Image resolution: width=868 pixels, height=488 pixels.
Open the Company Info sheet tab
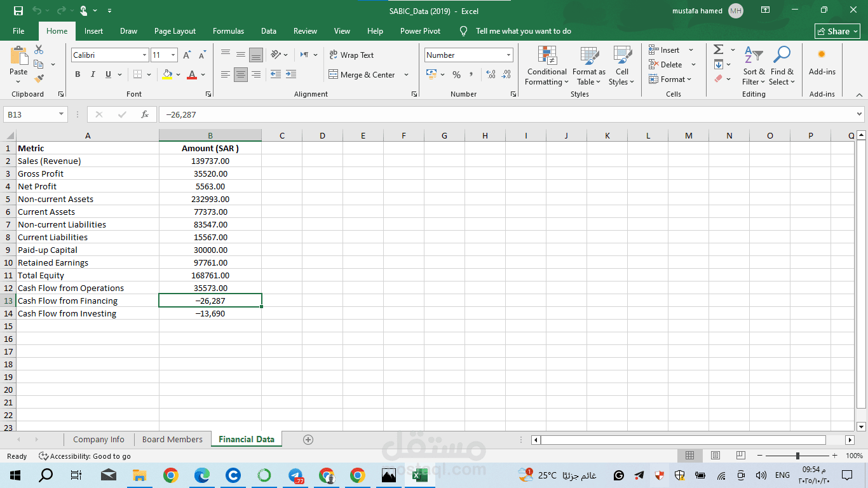pyautogui.click(x=98, y=439)
